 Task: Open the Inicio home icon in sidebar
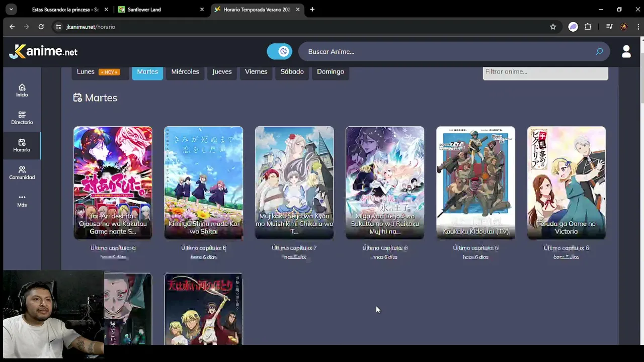[22, 90]
